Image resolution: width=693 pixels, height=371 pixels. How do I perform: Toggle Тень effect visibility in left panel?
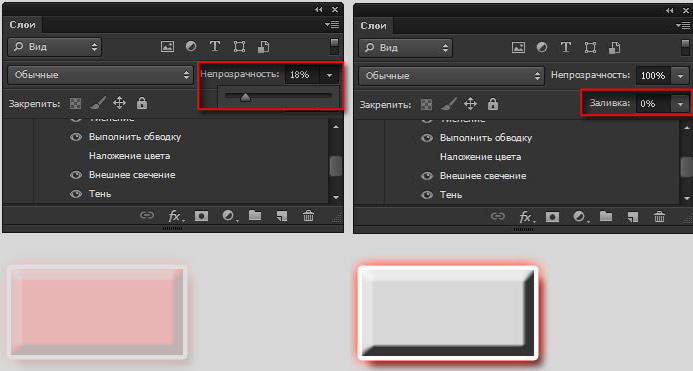click(x=76, y=194)
